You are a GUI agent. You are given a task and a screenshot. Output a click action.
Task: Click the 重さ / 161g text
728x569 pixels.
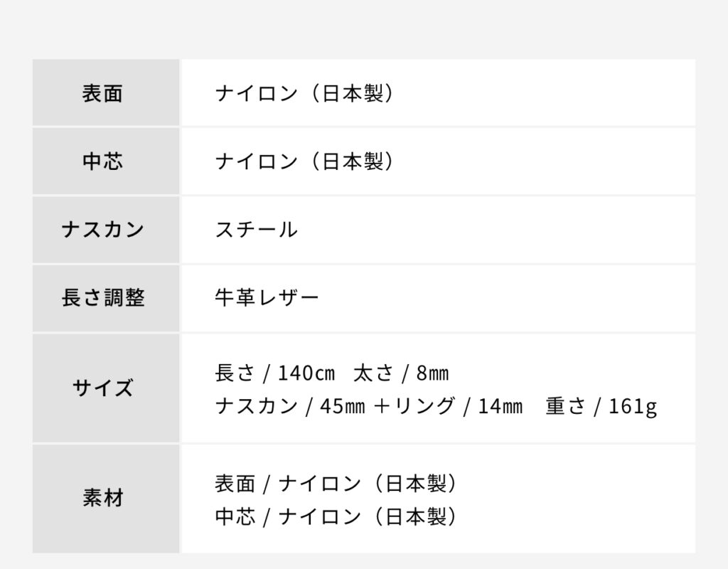pos(601,406)
